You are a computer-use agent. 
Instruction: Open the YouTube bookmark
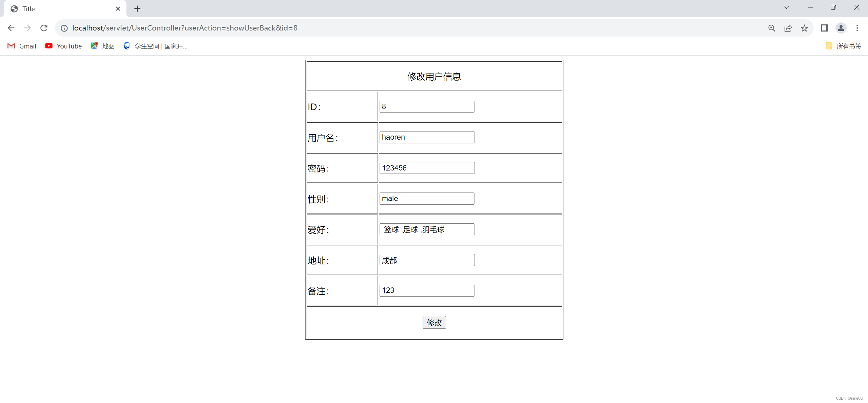click(63, 46)
